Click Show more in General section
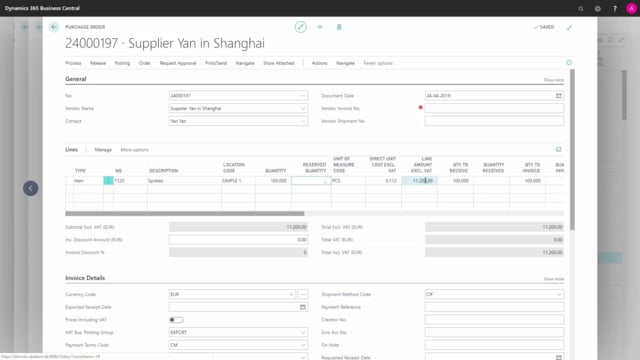640x360 pixels. tap(553, 80)
